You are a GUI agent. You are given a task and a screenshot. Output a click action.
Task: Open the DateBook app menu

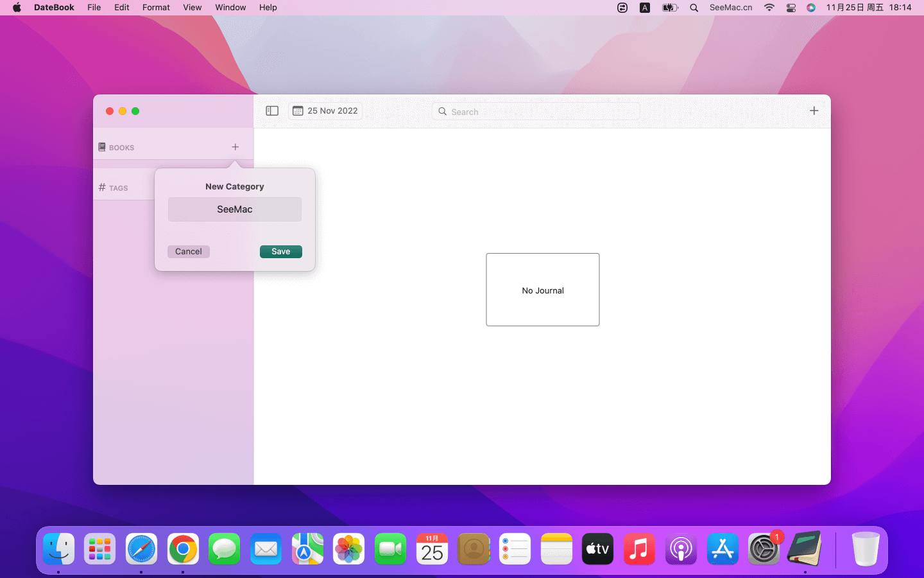tap(54, 8)
